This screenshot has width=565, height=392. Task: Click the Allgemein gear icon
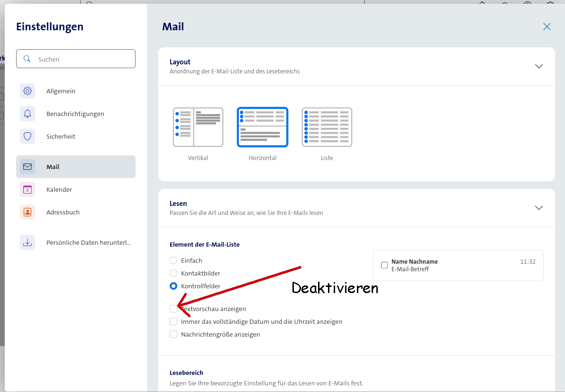pos(27,91)
